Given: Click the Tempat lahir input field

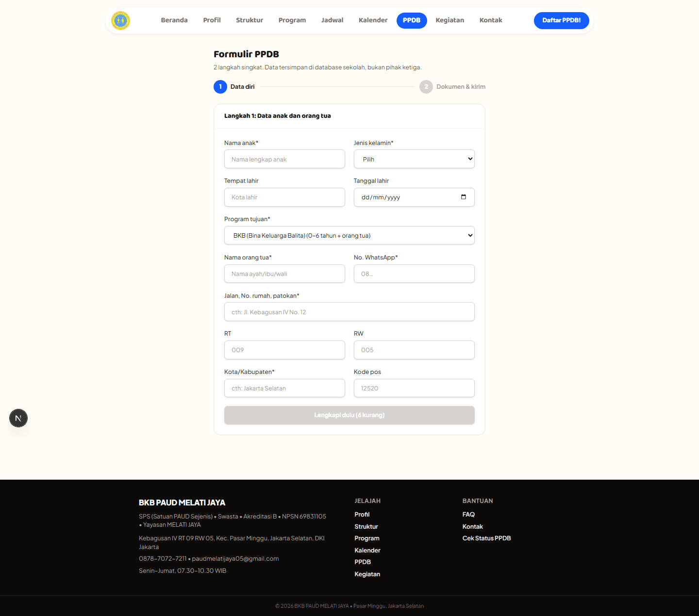Looking at the screenshot, I should (x=284, y=197).
